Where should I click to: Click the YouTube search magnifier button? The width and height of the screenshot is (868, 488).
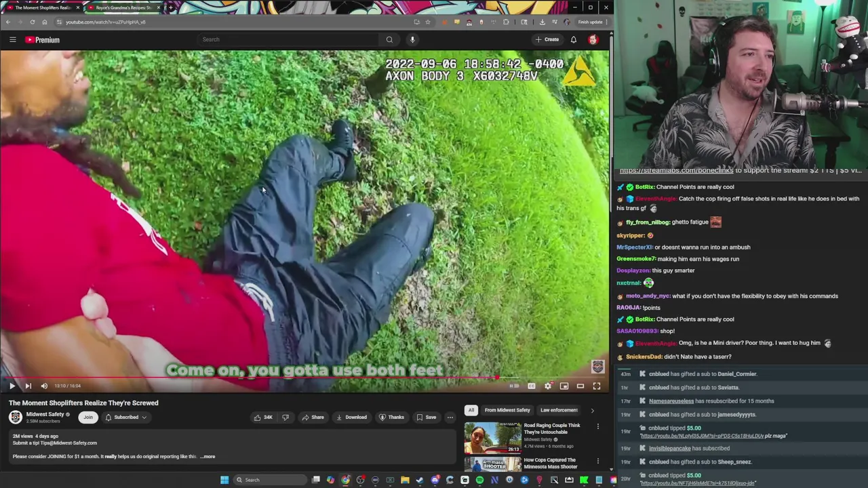(x=389, y=39)
